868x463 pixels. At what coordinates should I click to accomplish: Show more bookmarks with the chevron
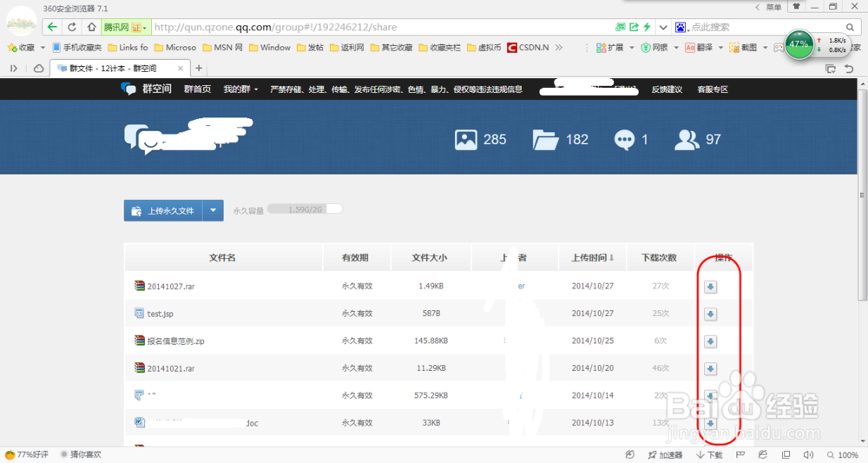[x=559, y=48]
